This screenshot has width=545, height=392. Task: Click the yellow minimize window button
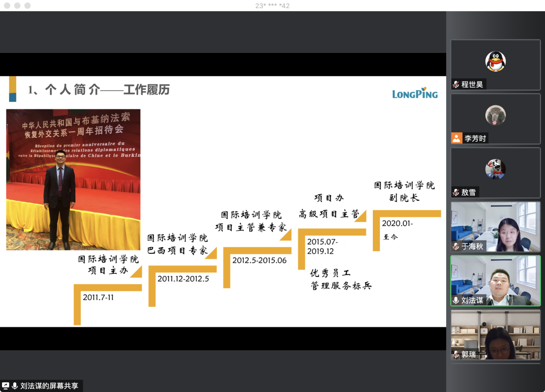[17, 6]
